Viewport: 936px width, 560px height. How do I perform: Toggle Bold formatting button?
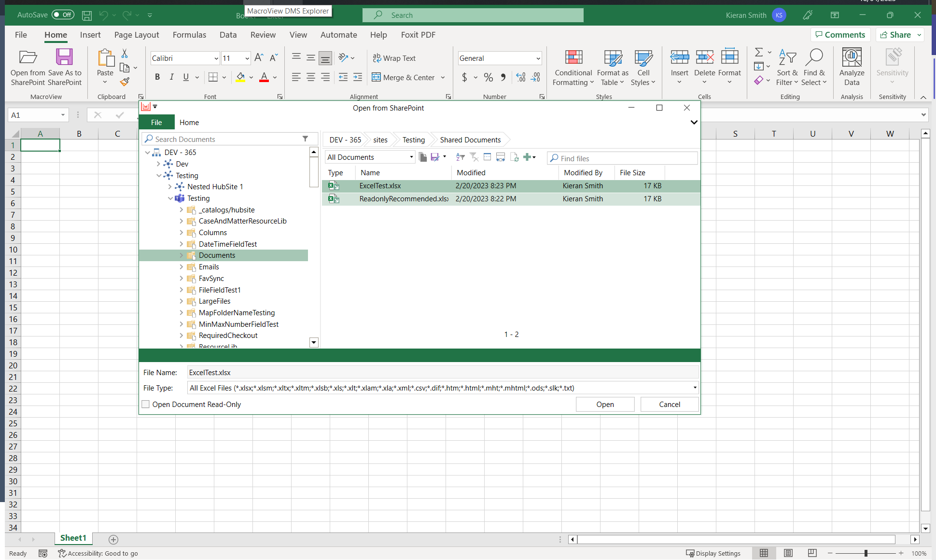157,77
